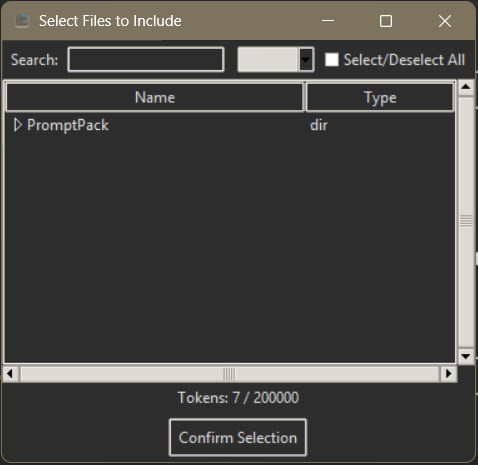
Task: Sort by the Name column header
Action: [155, 97]
